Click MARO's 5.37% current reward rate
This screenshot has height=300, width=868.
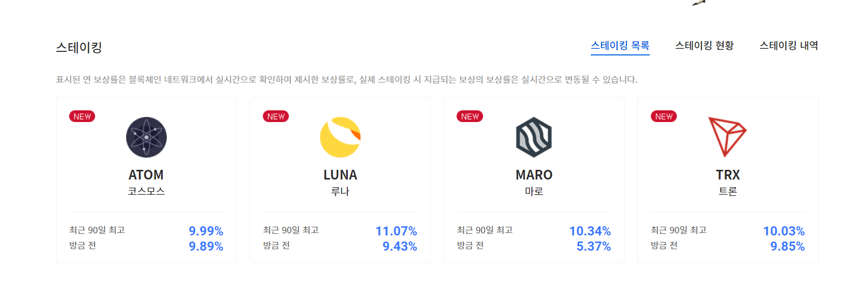[593, 246]
